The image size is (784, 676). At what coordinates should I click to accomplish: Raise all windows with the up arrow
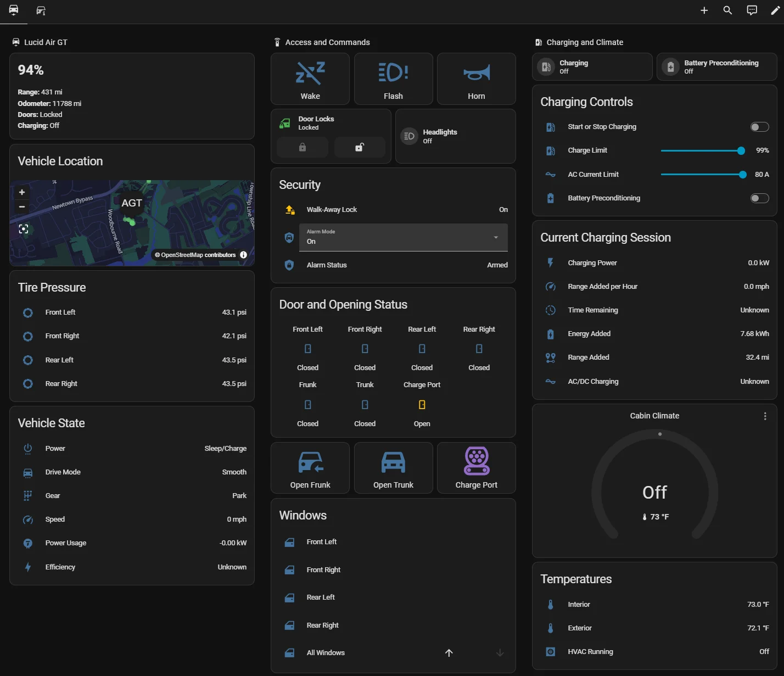[x=449, y=653]
